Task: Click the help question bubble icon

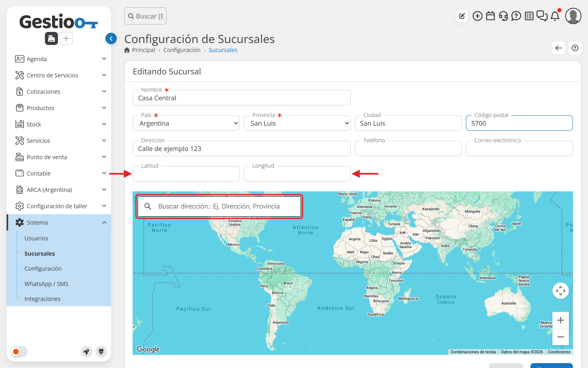Action: click(516, 16)
